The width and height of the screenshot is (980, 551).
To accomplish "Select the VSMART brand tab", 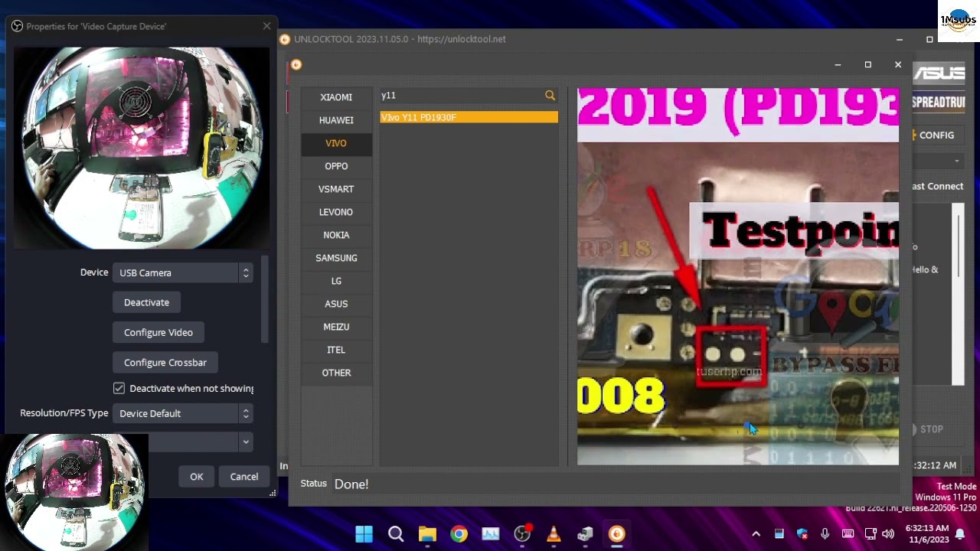I will [336, 189].
